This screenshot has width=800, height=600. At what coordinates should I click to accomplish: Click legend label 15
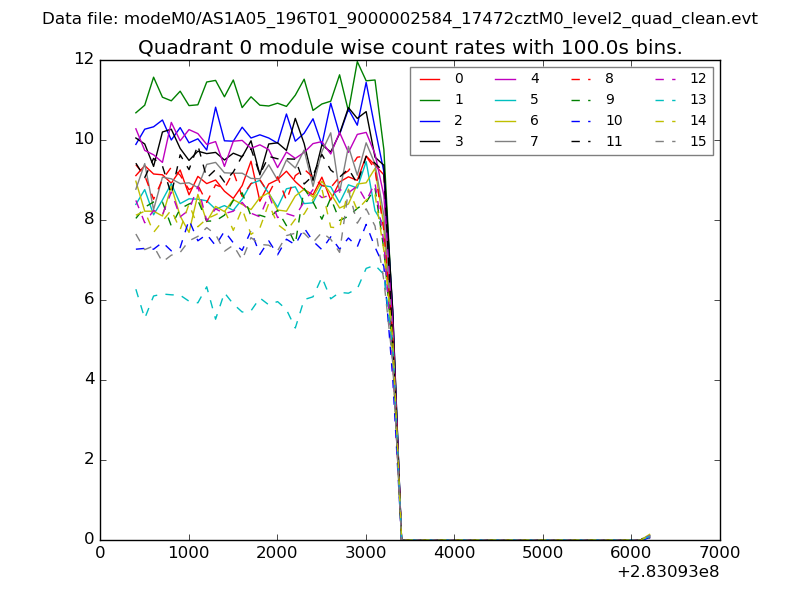698,141
